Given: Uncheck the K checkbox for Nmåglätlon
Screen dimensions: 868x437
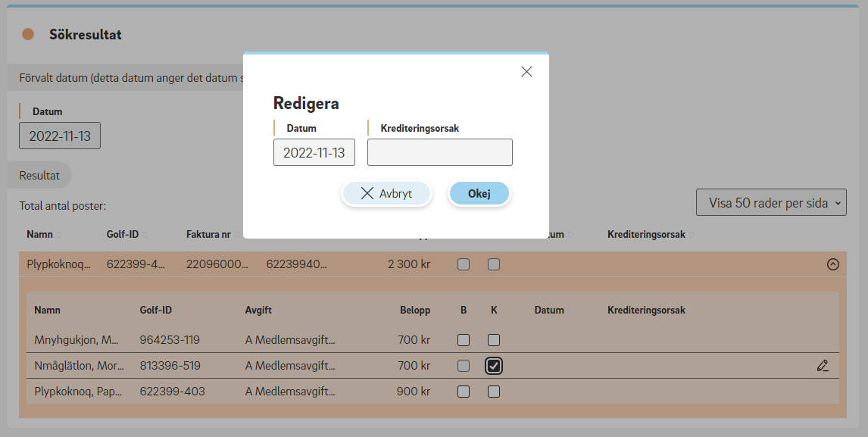Looking at the screenshot, I should (494, 366).
